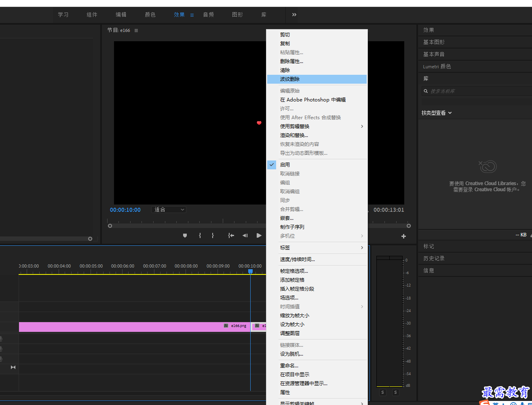Select 帧定格选项... menu entry
This screenshot has height=405, width=532.
pyautogui.click(x=317, y=271)
